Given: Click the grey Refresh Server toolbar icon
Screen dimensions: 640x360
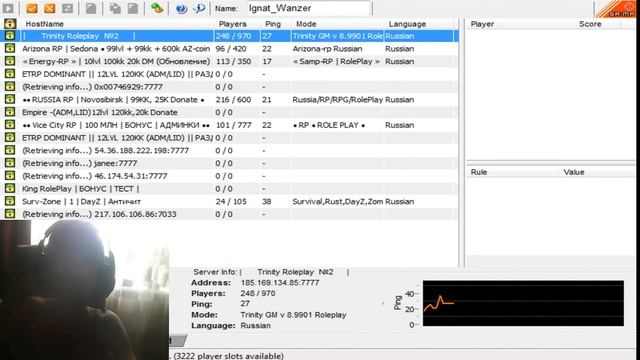Looking at the screenshot, I should point(68,8).
